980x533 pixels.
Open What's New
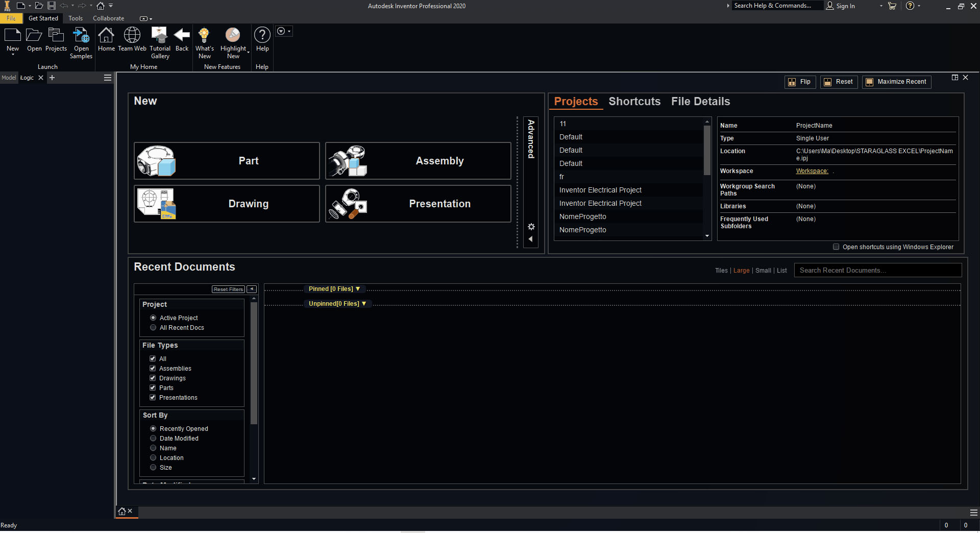(x=205, y=41)
